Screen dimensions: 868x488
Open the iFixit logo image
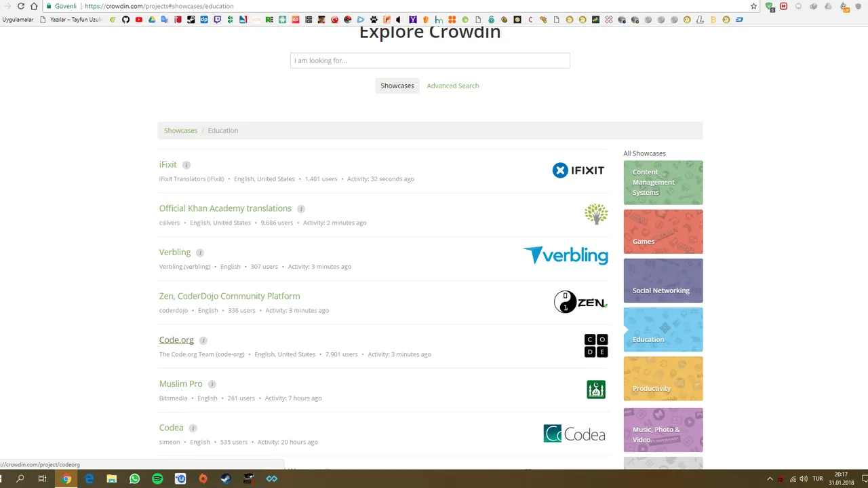click(578, 170)
